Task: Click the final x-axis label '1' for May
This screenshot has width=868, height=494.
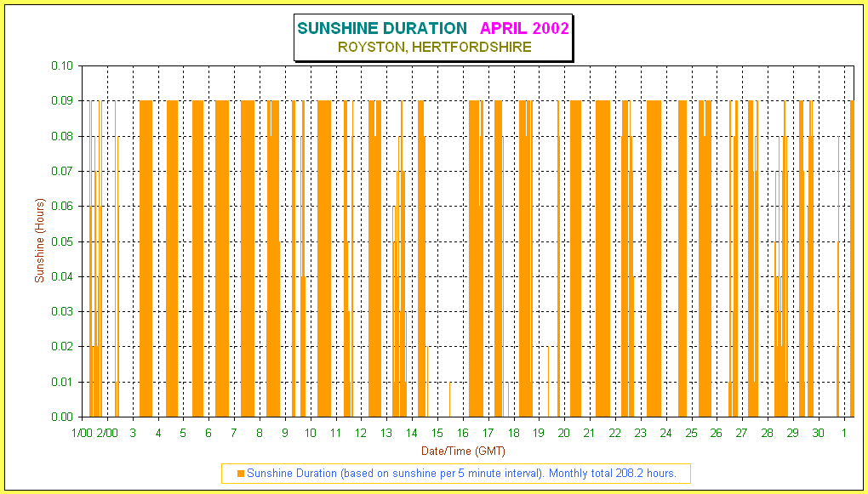Action: click(843, 433)
